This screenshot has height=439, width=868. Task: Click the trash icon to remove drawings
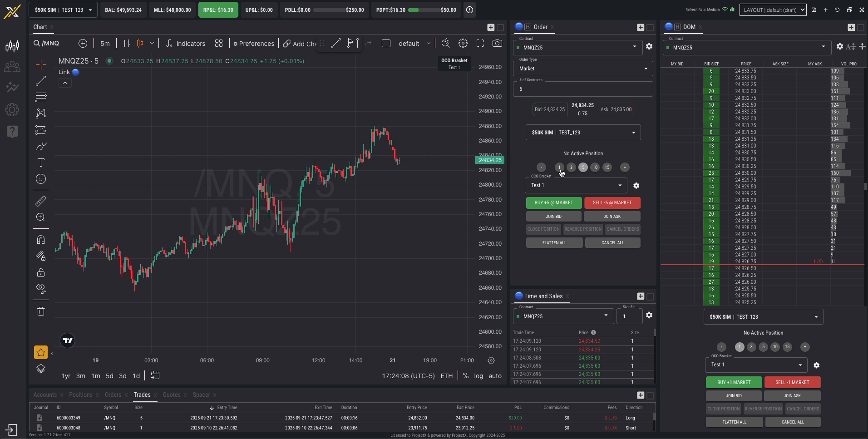[41, 311]
